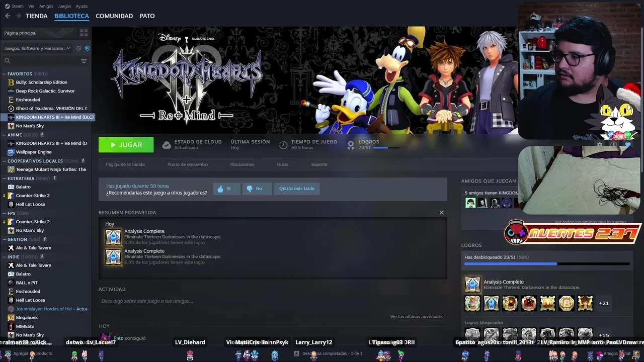Click first Analysis Complete achievement icon in summary
The image size is (644, 362).
pyautogui.click(x=113, y=237)
